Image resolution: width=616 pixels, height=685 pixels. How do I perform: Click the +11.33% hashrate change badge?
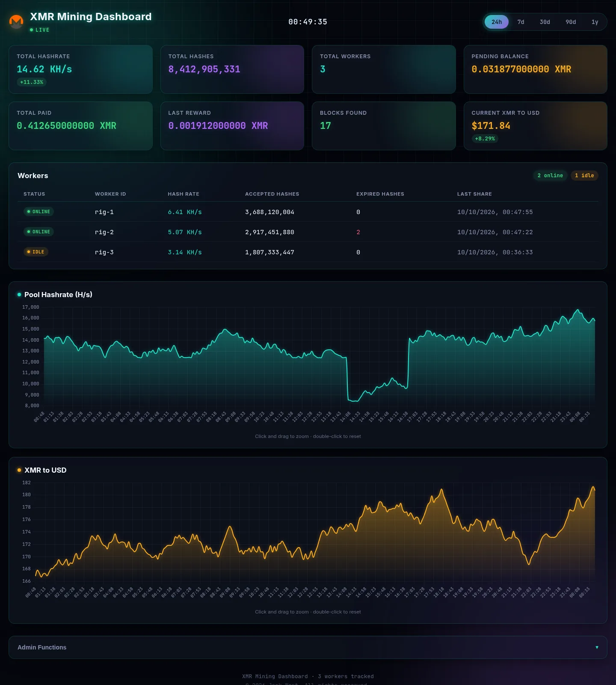(32, 82)
